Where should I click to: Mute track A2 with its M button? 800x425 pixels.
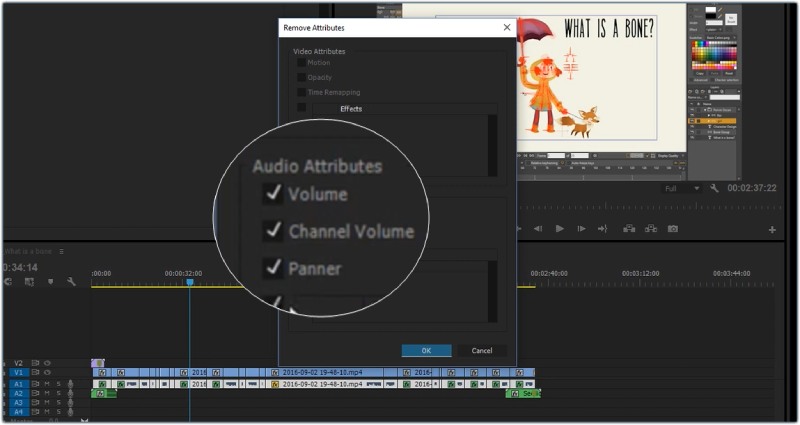click(x=47, y=393)
